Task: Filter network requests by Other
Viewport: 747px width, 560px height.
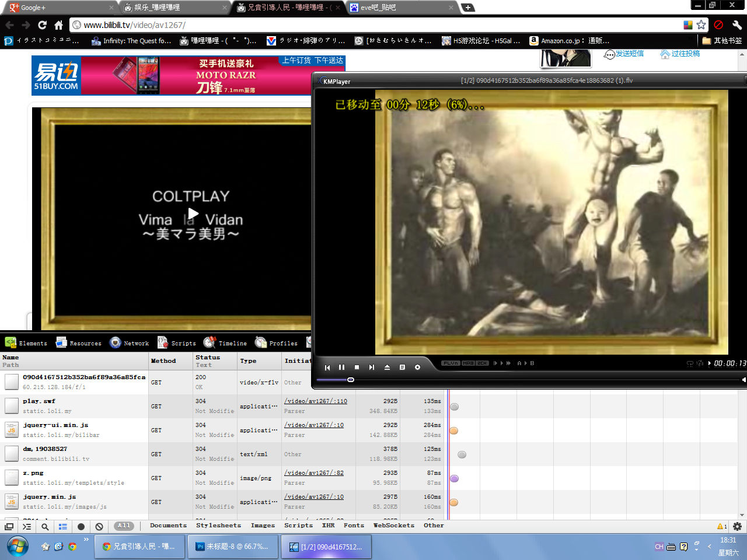Action: coord(434,526)
